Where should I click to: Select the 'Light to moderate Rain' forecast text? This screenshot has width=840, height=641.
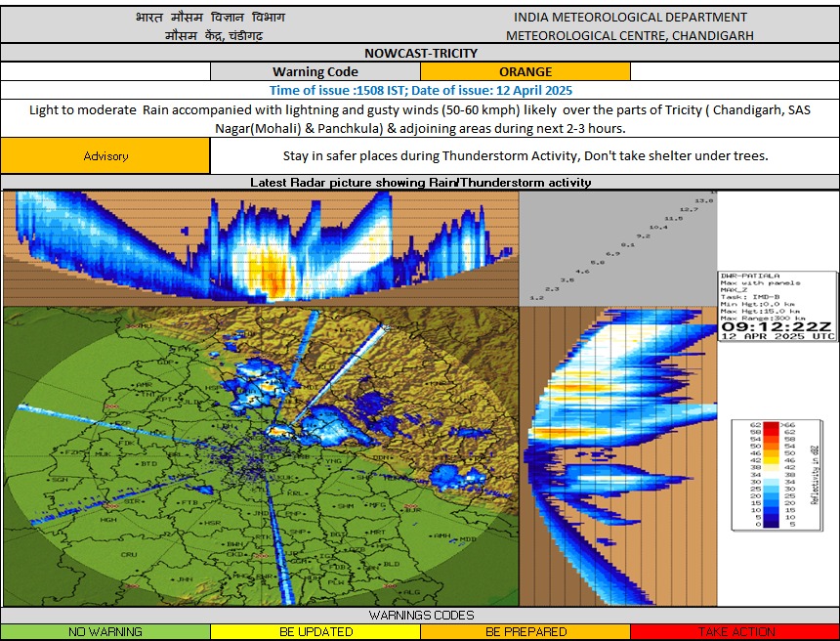click(x=420, y=119)
